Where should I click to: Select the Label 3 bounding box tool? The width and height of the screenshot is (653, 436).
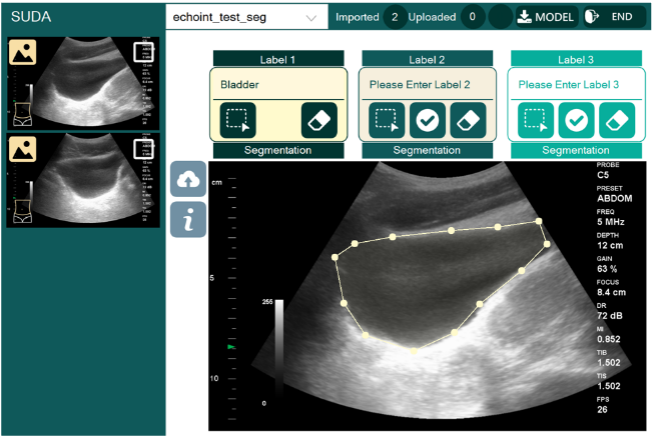536,120
